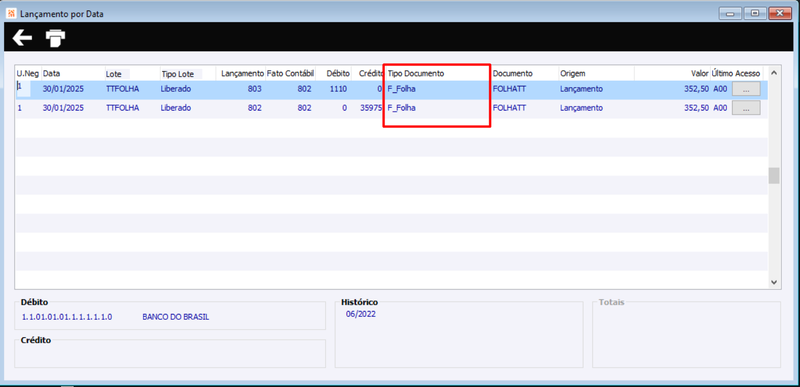Click Débito value 1110
This screenshot has height=387, width=800.
pos(338,89)
